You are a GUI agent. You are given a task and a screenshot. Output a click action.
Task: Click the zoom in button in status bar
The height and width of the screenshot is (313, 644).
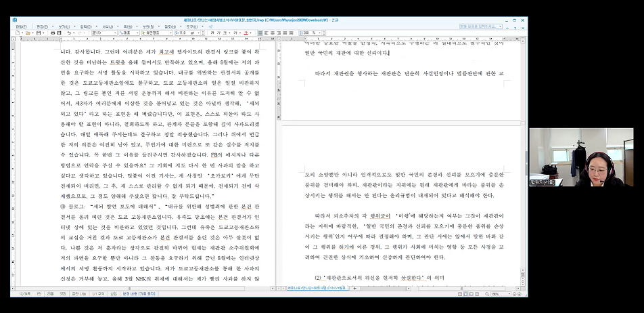(x=519, y=294)
